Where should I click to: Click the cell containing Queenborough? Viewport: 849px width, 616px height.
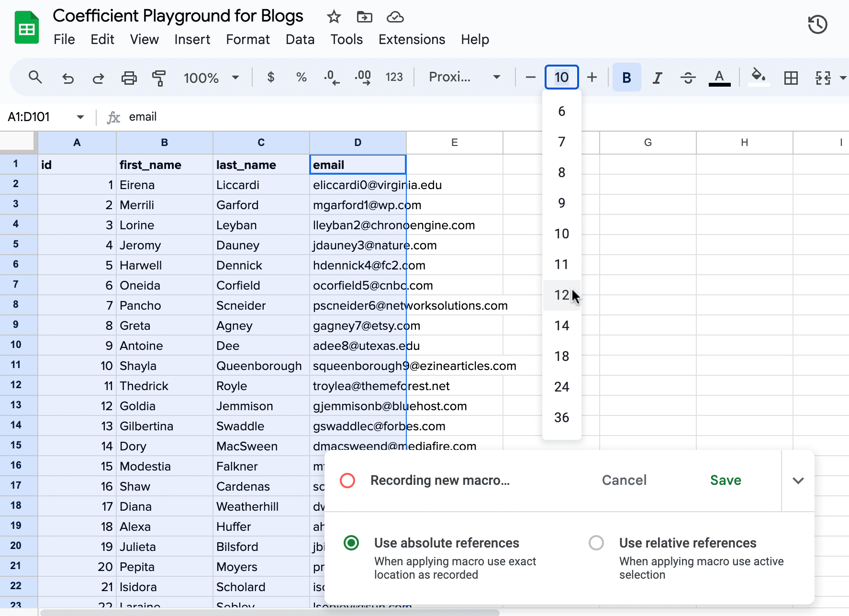pos(261,366)
